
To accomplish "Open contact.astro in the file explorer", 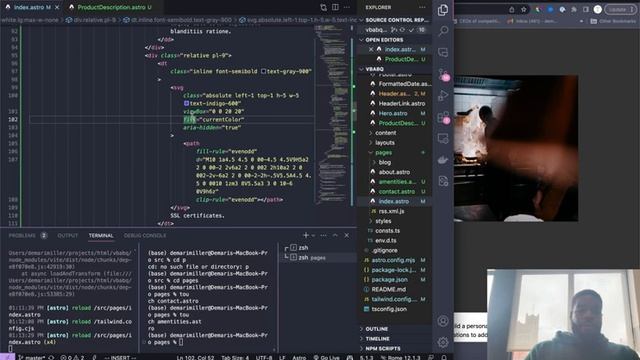I will point(397,192).
